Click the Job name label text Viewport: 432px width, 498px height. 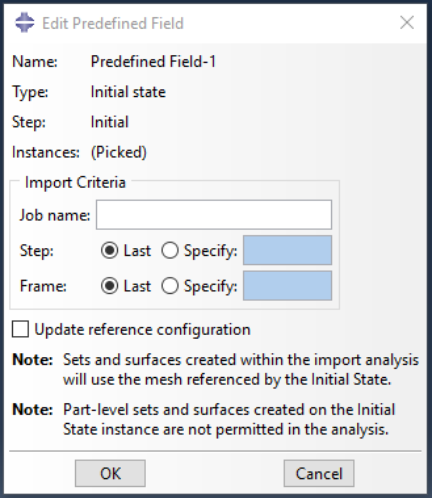tap(55, 215)
